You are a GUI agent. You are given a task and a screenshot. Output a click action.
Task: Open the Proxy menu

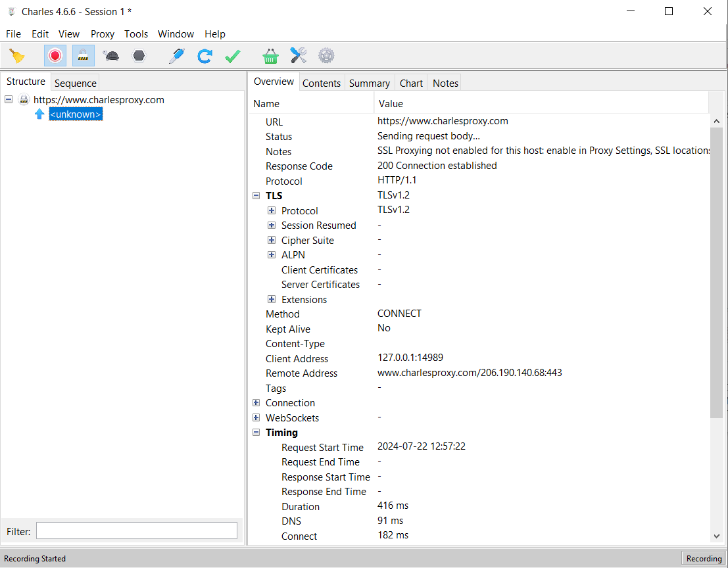point(102,34)
